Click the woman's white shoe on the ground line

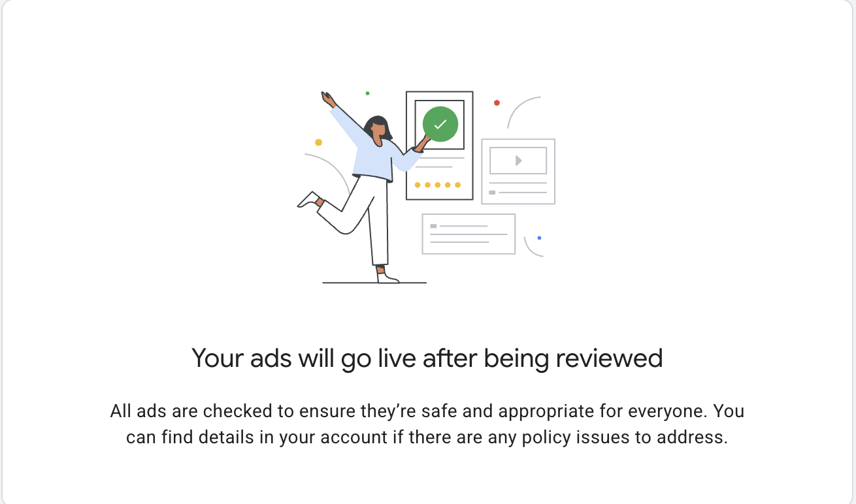pyautogui.click(x=387, y=277)
